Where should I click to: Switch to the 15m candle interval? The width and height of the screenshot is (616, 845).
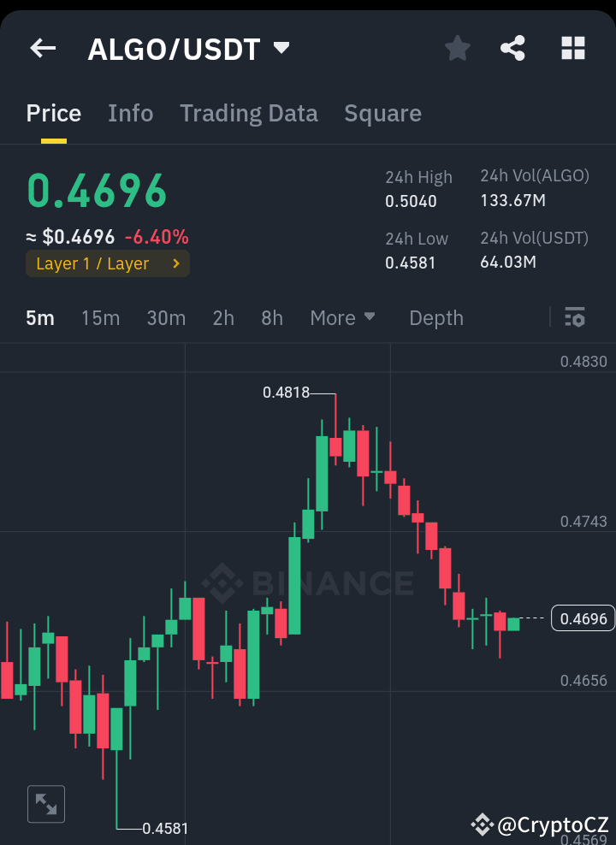(100, 317)
